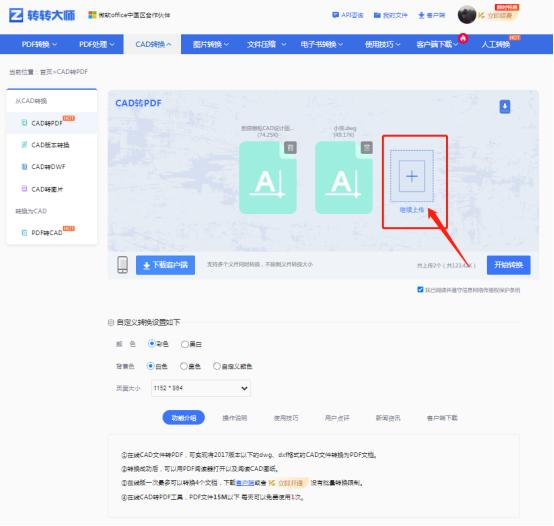Click the CAD转图片 sidebar icon
Screen dimensions: 554x526
[x=24, y=189]
